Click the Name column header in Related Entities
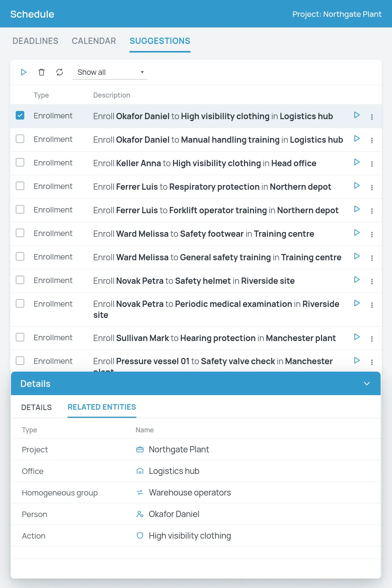Screen dimensions: 392x588 coord(145,430)
